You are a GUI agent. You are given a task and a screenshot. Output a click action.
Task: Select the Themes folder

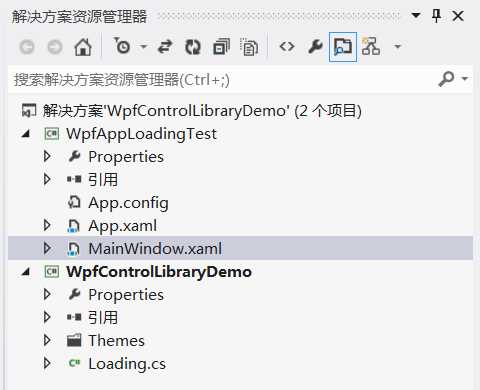(x=116, y=341)
